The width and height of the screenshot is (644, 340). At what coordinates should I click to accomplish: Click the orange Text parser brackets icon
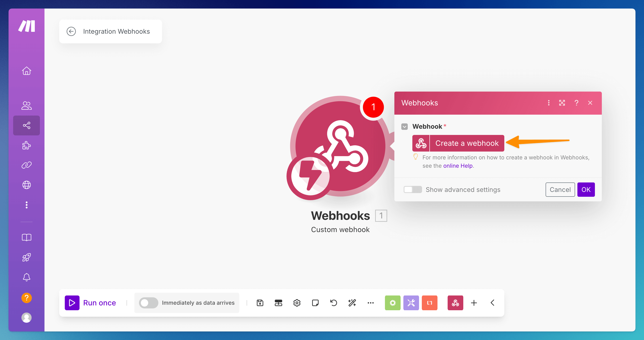pos(429,303)
